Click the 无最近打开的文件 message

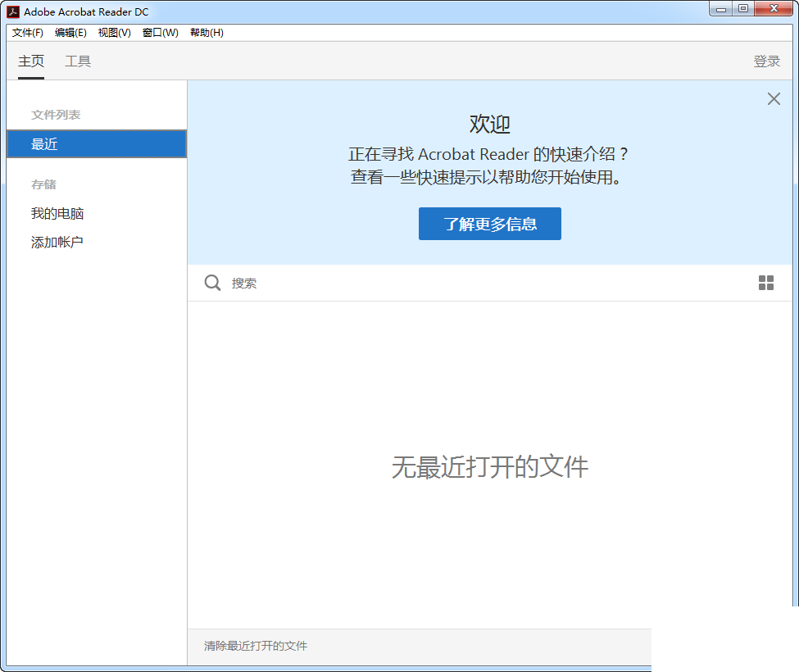pyautogui.click(x=490, y=466)
